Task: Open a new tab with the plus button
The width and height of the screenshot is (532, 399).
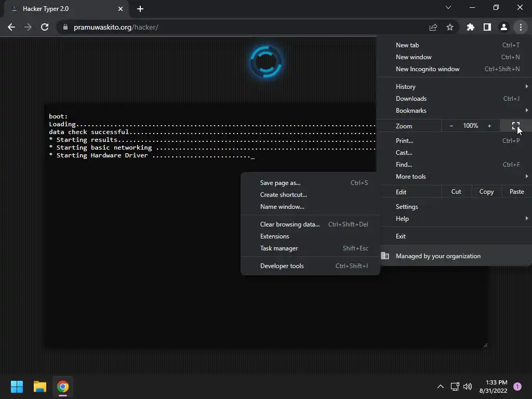Action: tap(140, 9)
